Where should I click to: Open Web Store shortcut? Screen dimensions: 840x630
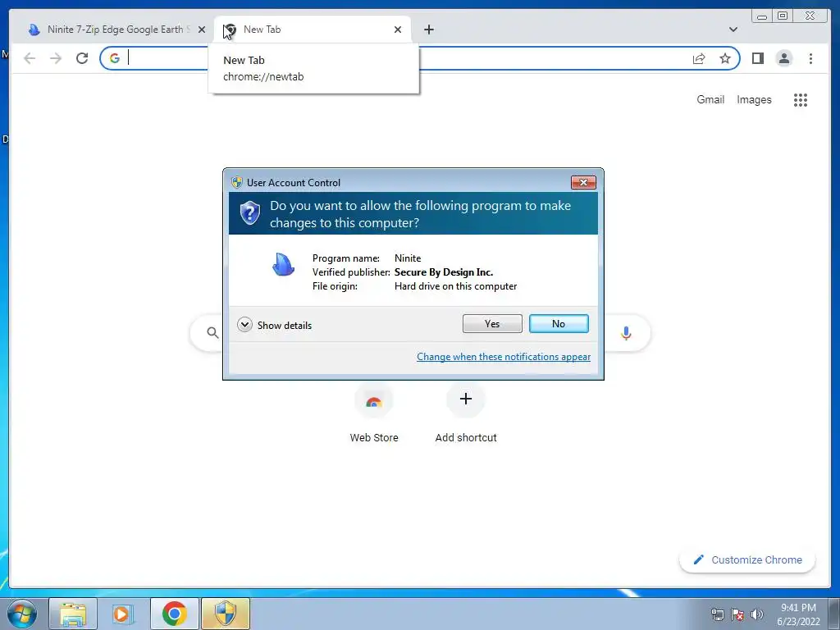point(374,413)
